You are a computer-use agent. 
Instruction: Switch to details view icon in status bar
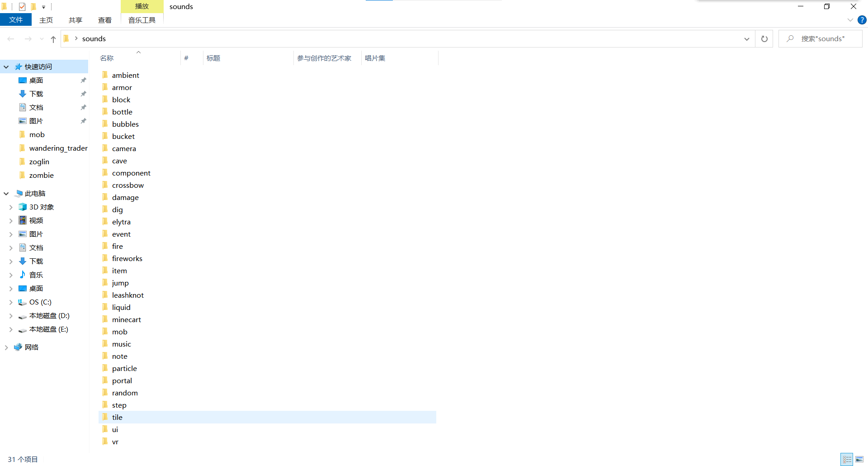847,459
